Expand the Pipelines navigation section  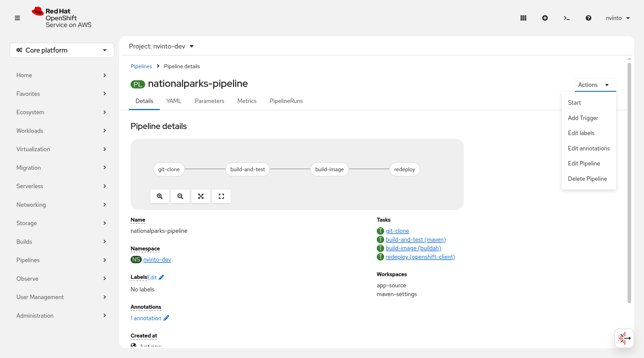(x=62, y=260)
